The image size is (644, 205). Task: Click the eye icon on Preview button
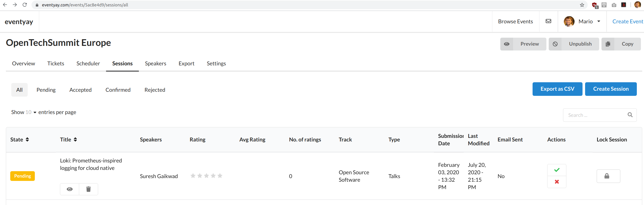pos(507,44)
